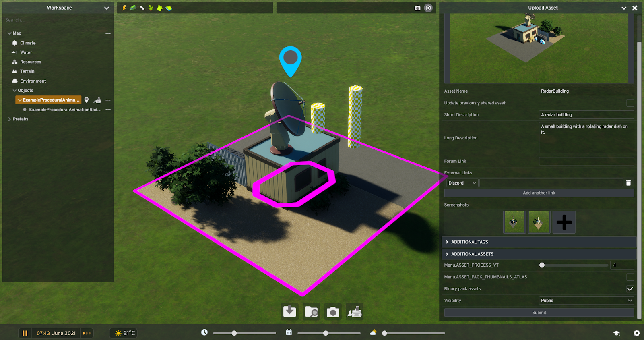Click the camera icon in the bottom toolbar
This screenshot has height=340, width=644.
pyautogui.click(x=333, y=312)
